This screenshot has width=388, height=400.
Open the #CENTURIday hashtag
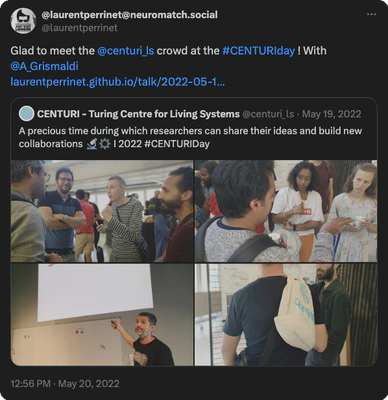coord(259,51)
